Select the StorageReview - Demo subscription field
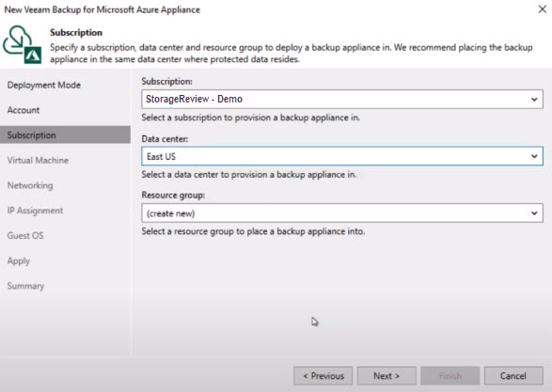Image resolution: width=552 pixels, height=392 pixels. click(342, 100)
